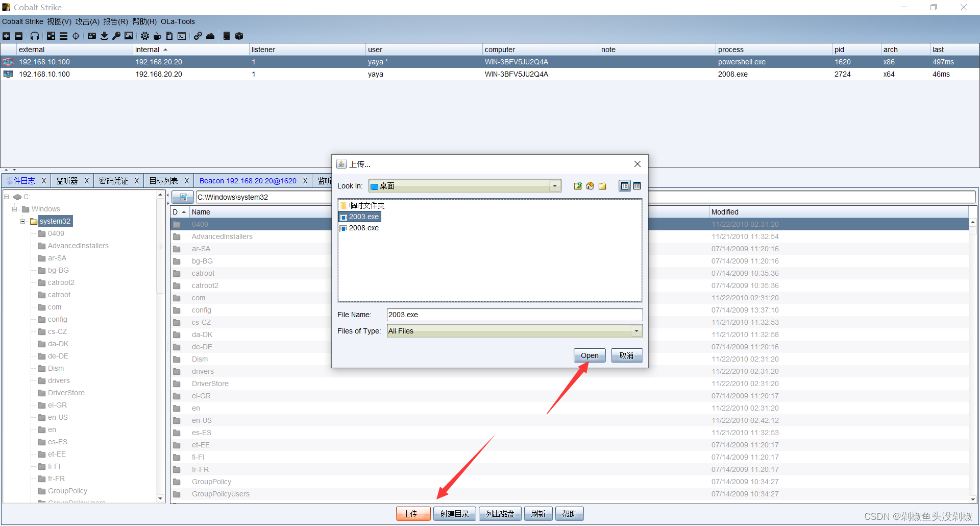The height and width of the screenshot is (526, 980).
Task: Switch upload dialog to List view
Action: coord(625,186)
